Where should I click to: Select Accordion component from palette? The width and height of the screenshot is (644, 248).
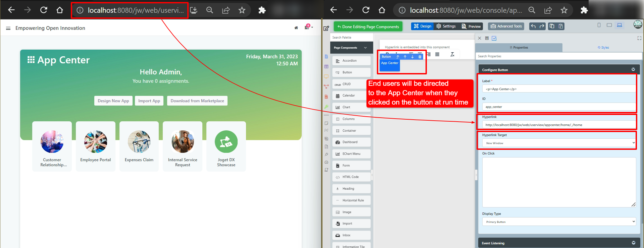coord(351,61)
